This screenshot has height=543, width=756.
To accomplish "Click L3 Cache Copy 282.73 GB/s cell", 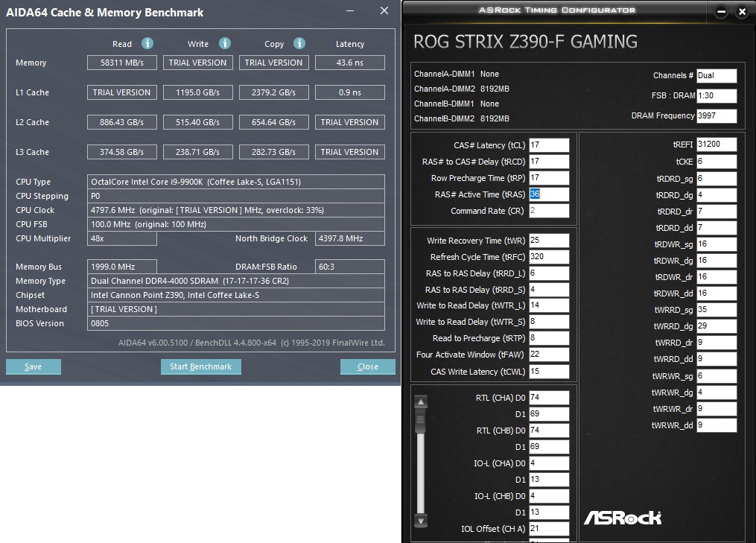I will 274,152.
